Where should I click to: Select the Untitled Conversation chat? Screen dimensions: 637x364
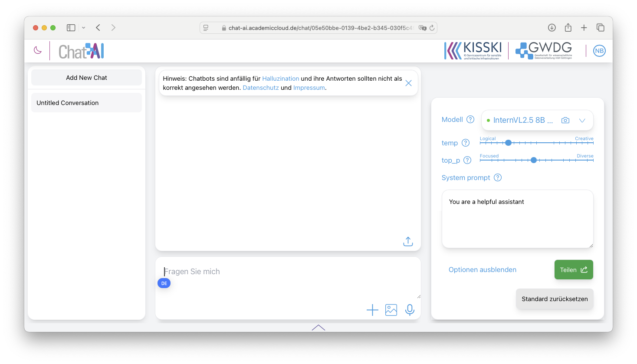pyautogui.click(x=86, y=102)
